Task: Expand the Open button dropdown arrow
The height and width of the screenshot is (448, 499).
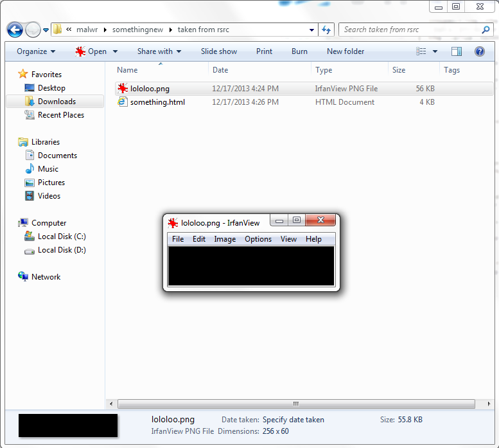Action: coord(115,51)
